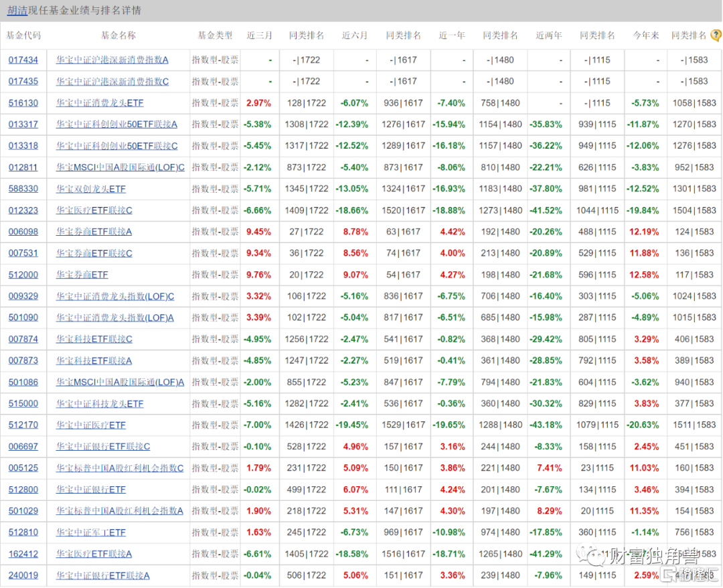Select the 今年来 column header
Viewport: 723px width, 588px height.
coord(646,35)
